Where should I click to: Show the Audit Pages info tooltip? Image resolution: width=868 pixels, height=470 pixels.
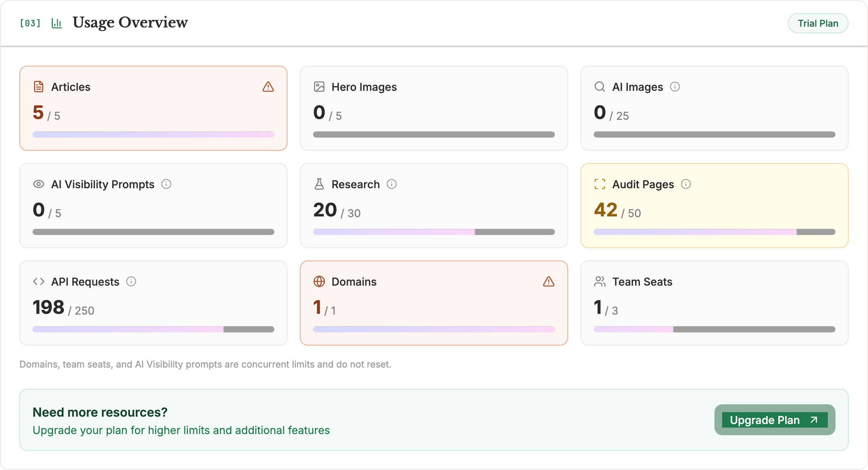686,184
